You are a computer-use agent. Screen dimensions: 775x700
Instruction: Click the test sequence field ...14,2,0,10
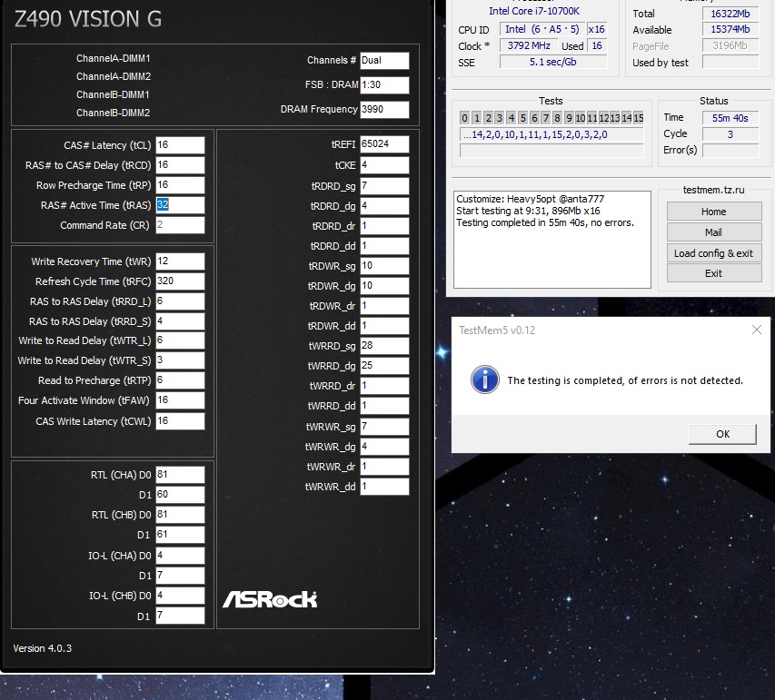[551, 134]
